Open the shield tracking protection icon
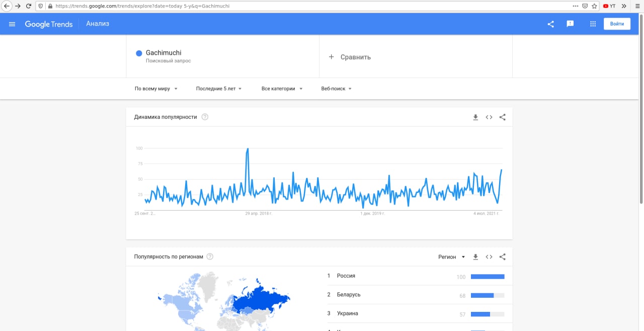Screen dimensions: 644x331 pyautogui.click(x=41, y=6)
